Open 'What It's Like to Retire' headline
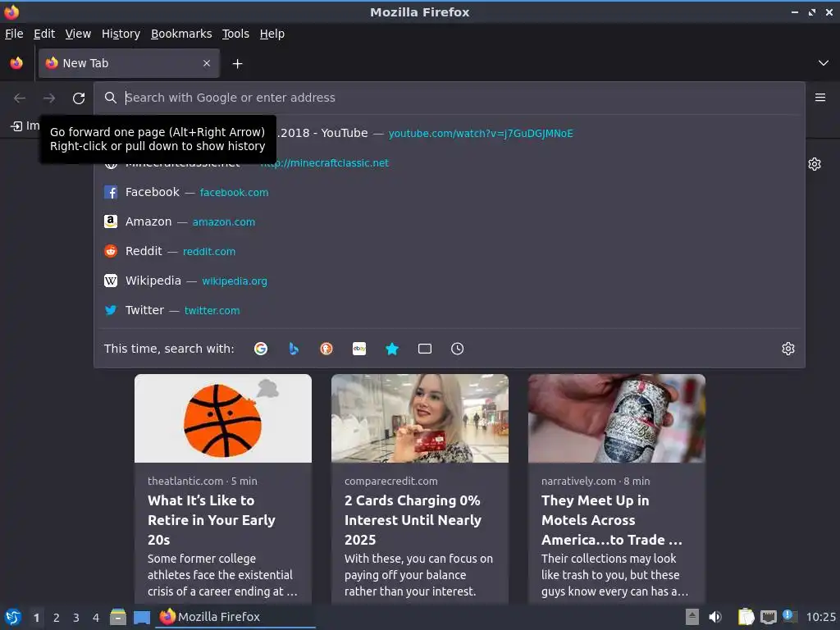This screenshot has width=840, height=630. pos(212,520)
